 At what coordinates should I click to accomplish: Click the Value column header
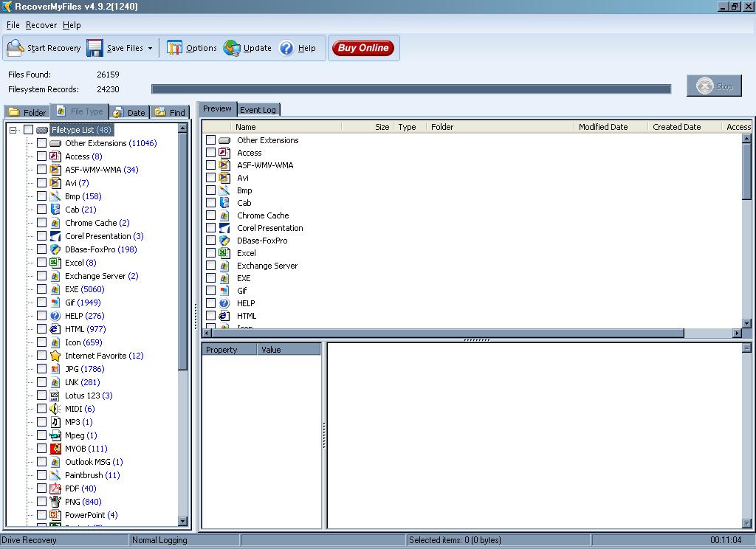click(289, 350)
